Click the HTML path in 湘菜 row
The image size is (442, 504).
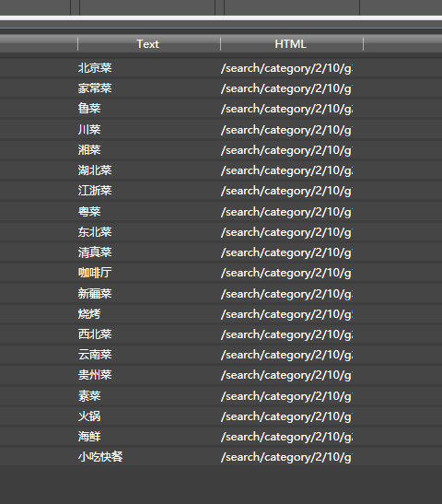point(286,150)
